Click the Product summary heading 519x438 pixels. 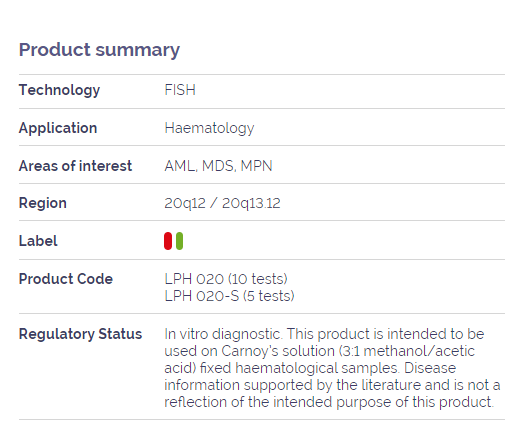99,50
